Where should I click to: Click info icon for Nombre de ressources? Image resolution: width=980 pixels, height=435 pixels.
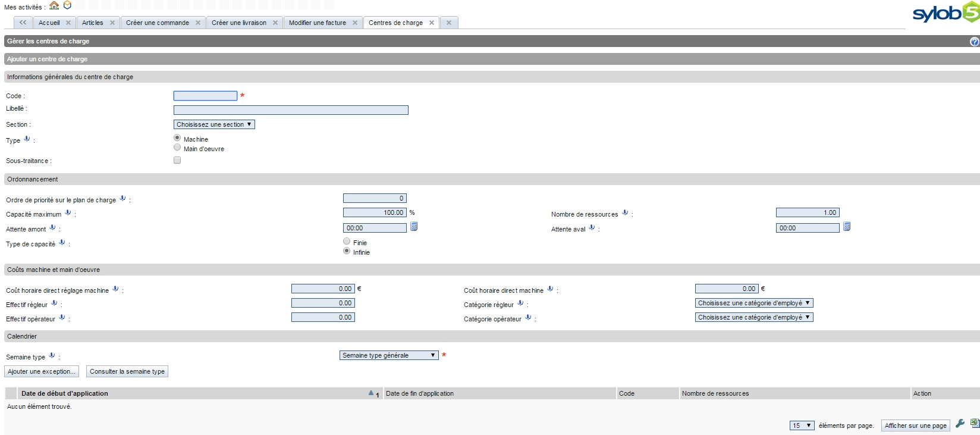pyautogui.click(x=625, y=213)
